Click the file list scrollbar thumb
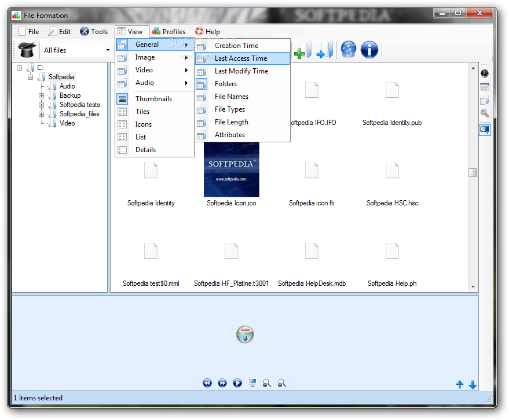This screenshot has height=420, width=509. click(x=473, y=172)
